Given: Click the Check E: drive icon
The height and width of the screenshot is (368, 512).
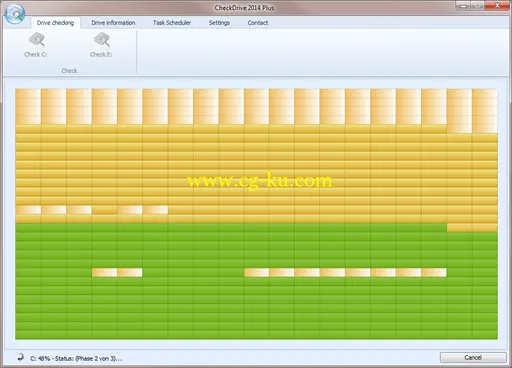Looking at the screenshot, I should [102, 40].
